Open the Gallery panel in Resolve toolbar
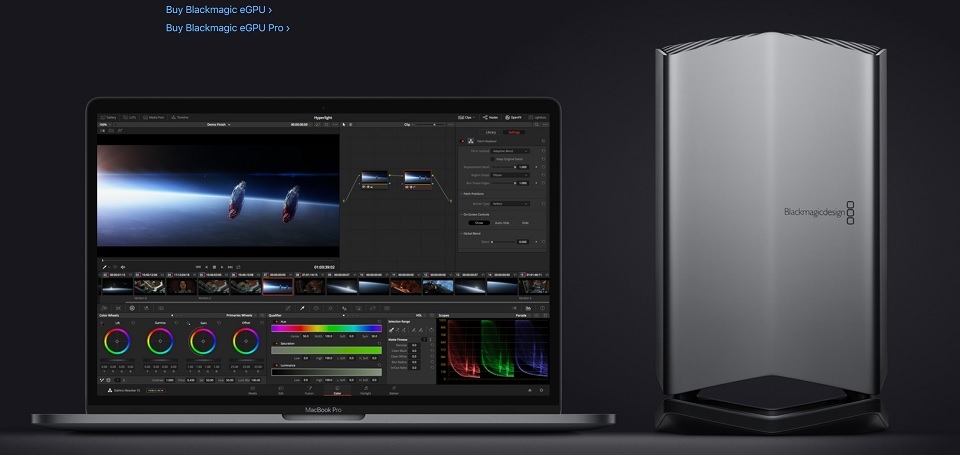 (108, 117)
